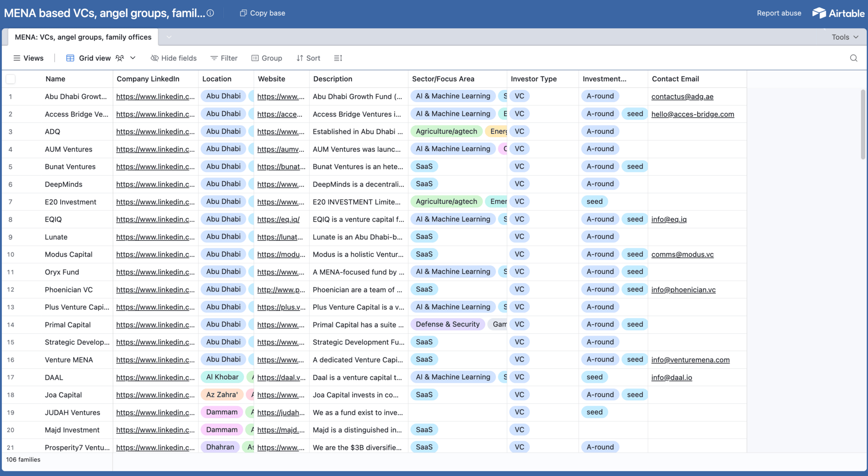The width and height of the screenshot is (868, 476).
Task: Select the Majd Investment name cell
Action: 77,430
